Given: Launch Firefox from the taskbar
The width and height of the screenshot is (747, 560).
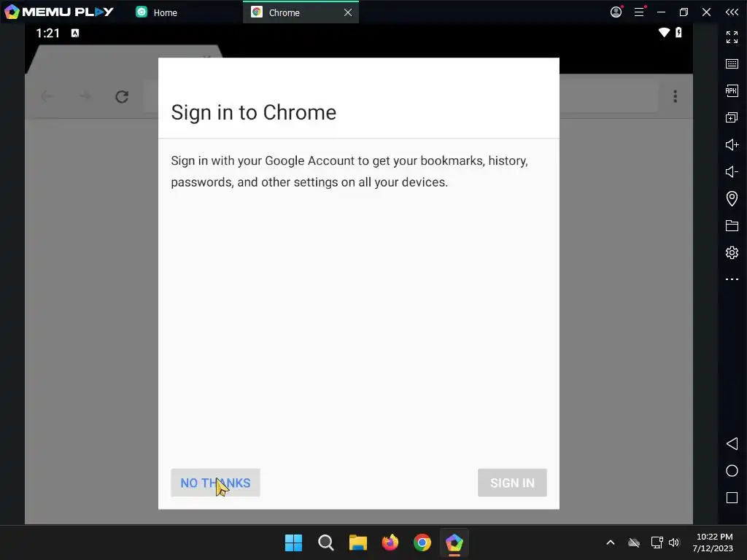Looking at the screenshot, I should point(390,542).
